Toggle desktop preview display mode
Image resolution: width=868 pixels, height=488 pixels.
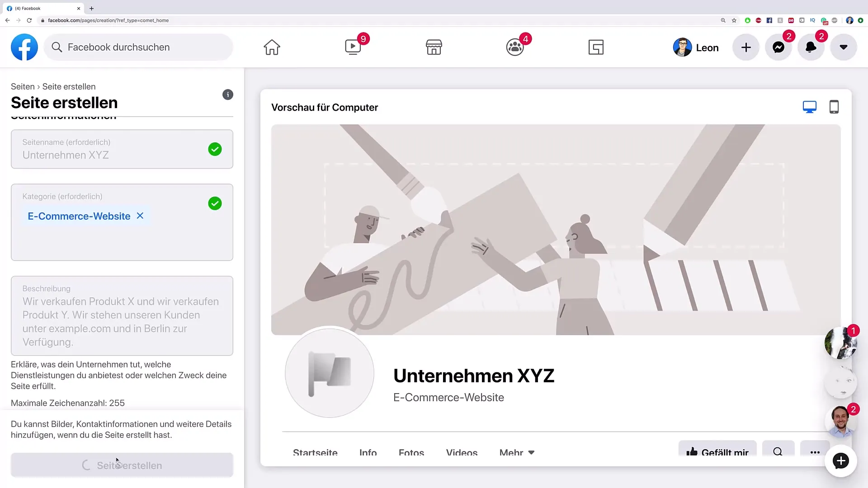(810, 107)
